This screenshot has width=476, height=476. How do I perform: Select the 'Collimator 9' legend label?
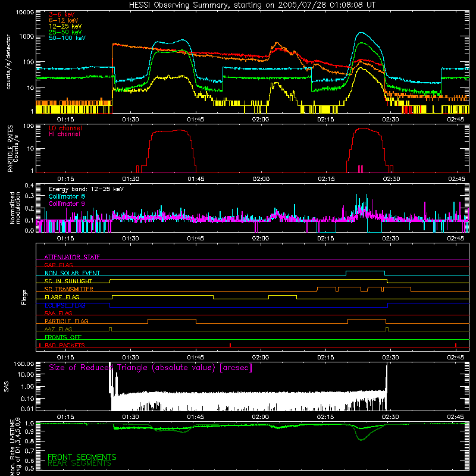pos(67,203)
